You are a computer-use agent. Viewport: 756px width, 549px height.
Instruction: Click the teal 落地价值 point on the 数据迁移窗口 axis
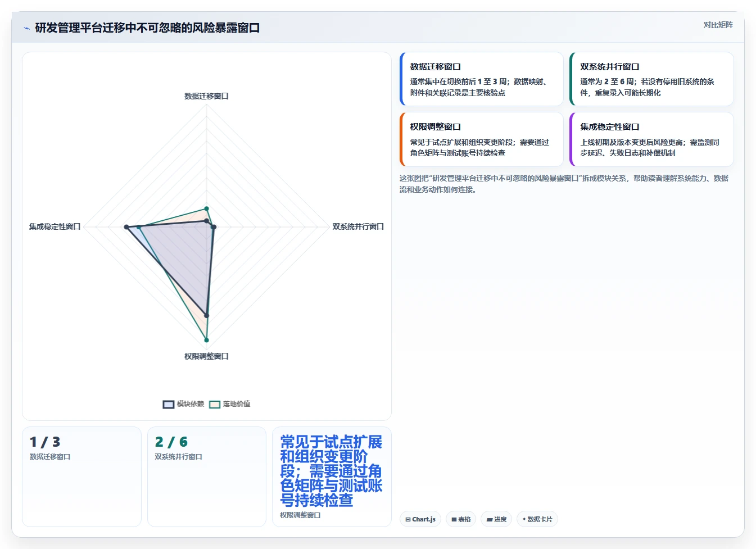tap(206, 208)
